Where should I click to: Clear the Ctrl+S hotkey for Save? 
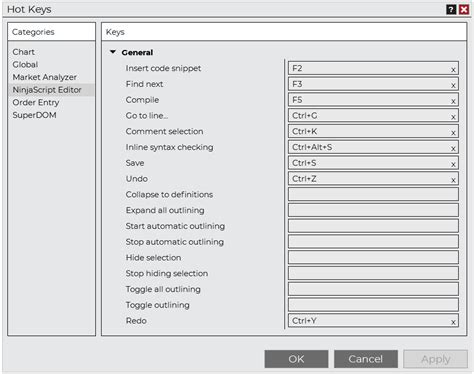coord(453,164)
